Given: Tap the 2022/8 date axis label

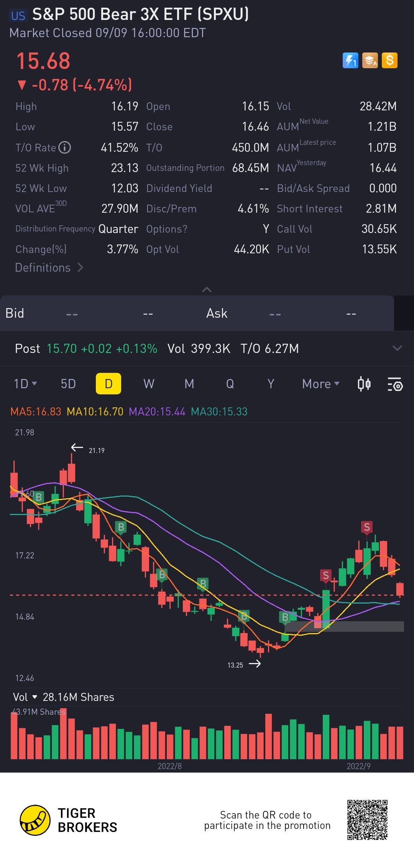Looking at the screenshot, I should 170,766.
